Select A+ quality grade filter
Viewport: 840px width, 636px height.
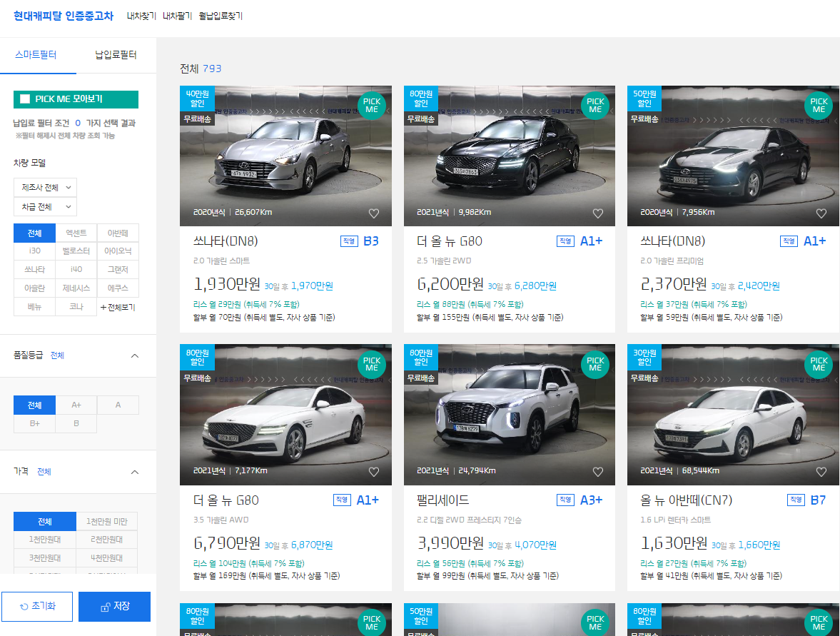76,405
